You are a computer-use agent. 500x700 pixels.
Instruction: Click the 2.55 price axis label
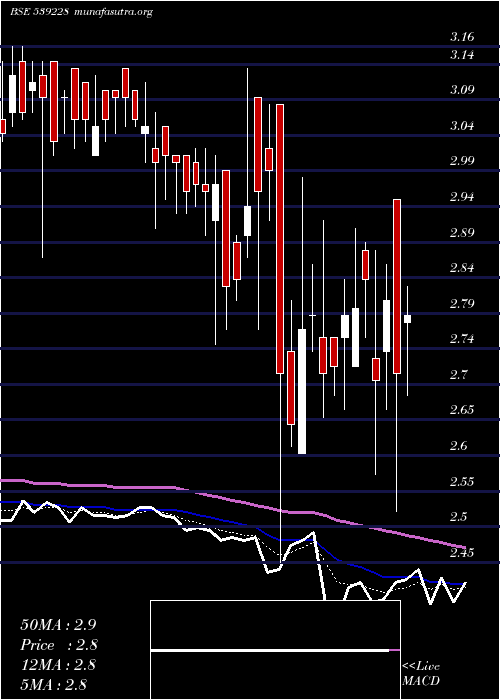(x=462, y=481)
